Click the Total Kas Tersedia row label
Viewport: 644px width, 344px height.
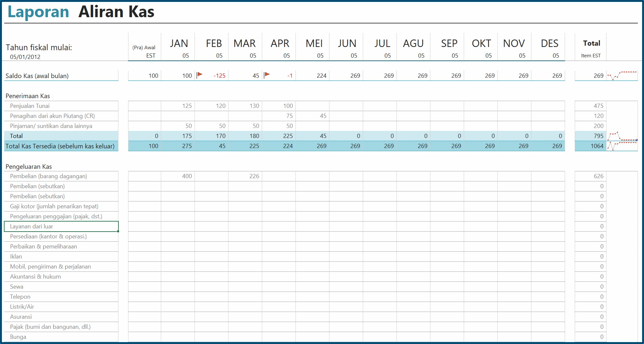60,146
